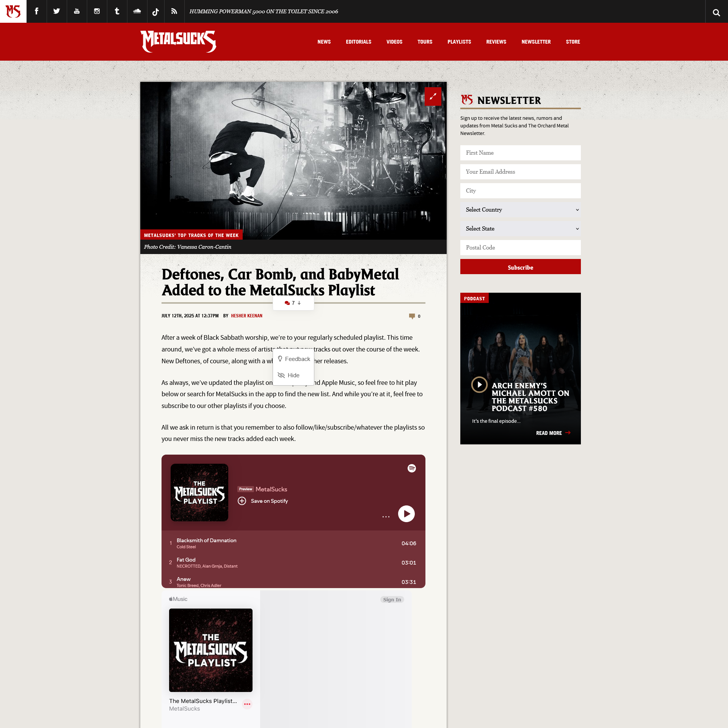Viewport: 728px width, 728px height.
Task: Click the Deftones, Car Bomb article headline
Action: pyautogui.click(x=280, y=282)
